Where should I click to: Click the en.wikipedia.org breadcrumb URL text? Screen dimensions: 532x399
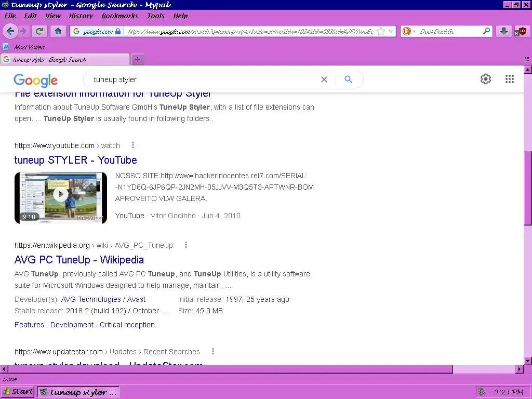pyautogui.click(x=94, y=245)
